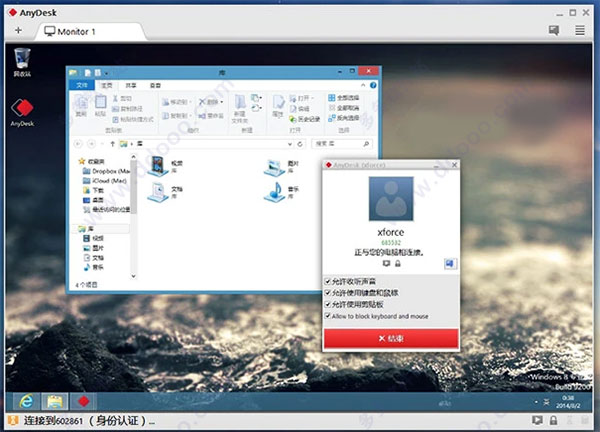600x432 pixels.
Task: Open the 复制到 dropdown in the ribbon
Action: click(x=176, y=116)
